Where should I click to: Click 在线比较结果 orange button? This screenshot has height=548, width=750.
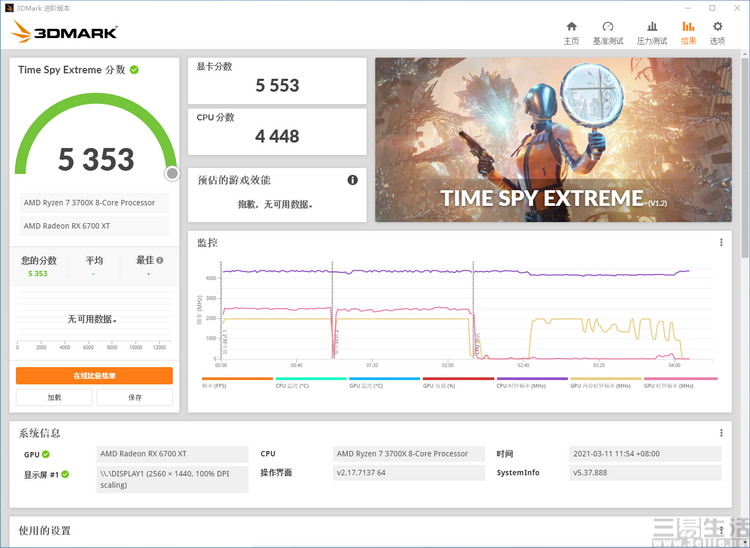pyautogui.click(x=94, y=376)
